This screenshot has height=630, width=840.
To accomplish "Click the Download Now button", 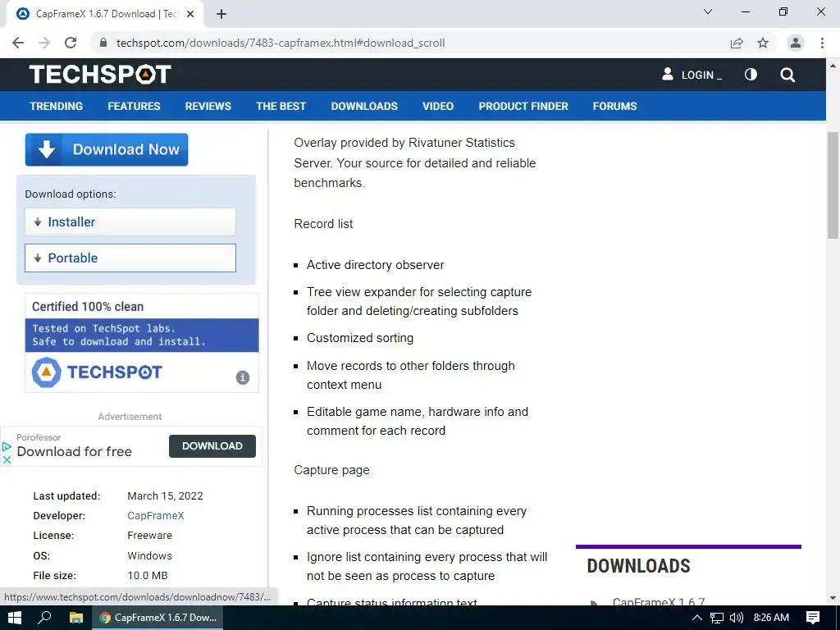I will (x=107, y=149).
